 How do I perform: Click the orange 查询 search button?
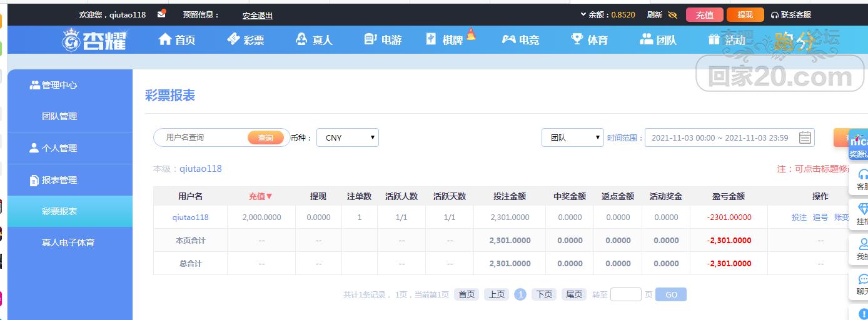(x=266, y=137)
